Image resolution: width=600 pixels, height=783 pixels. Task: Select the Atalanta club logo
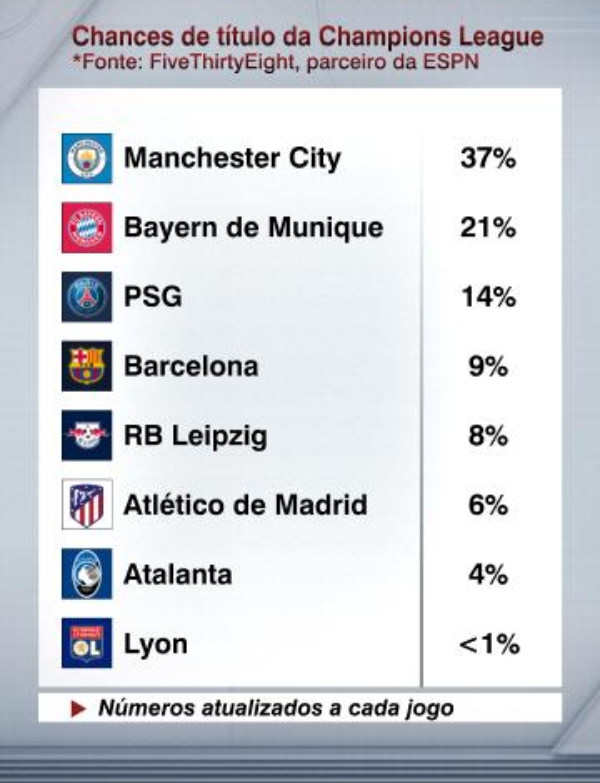tap(87, 574)
